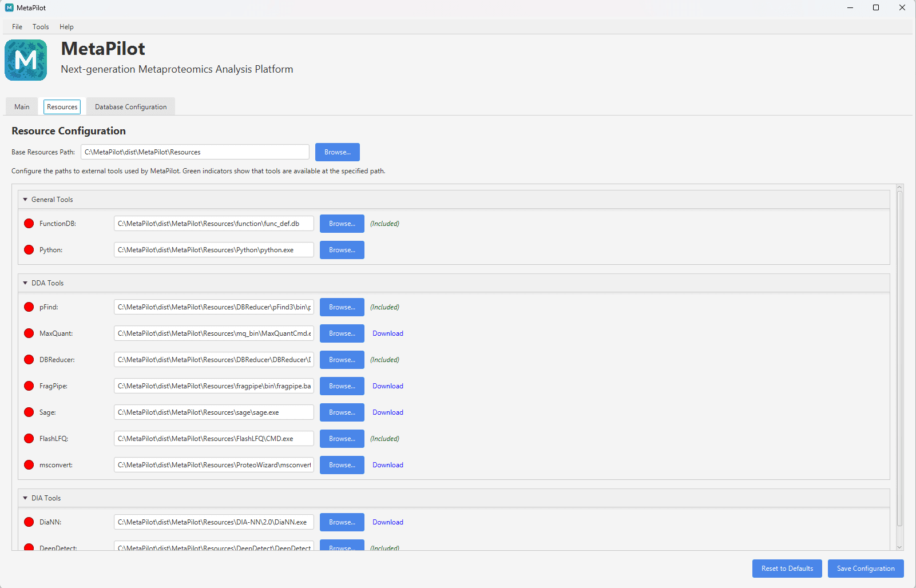Click Save Configuration
The width and height of the screenshot is (916, 588).
865,568
